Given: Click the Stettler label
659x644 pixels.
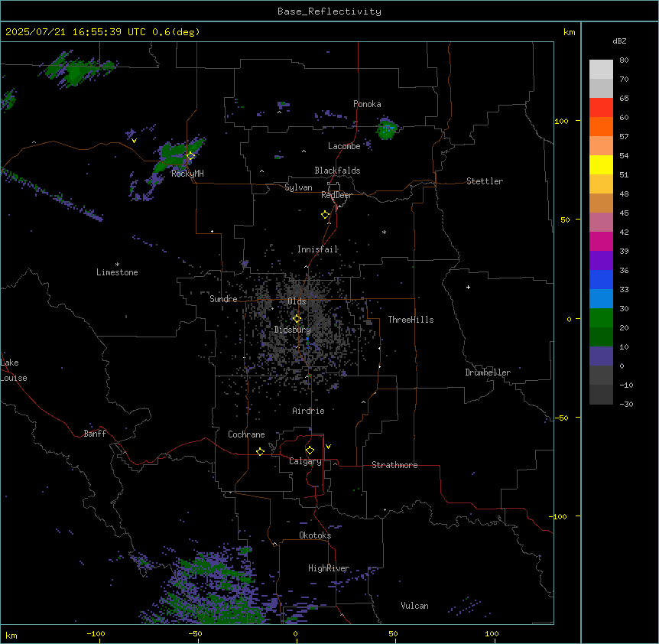Looking at the screenshot, I should 485,181.
